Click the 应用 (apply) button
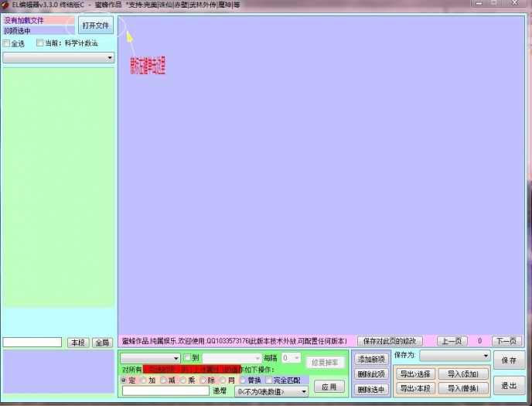Image resolution: width=532 pixels, height=406 pixels. 329,387
